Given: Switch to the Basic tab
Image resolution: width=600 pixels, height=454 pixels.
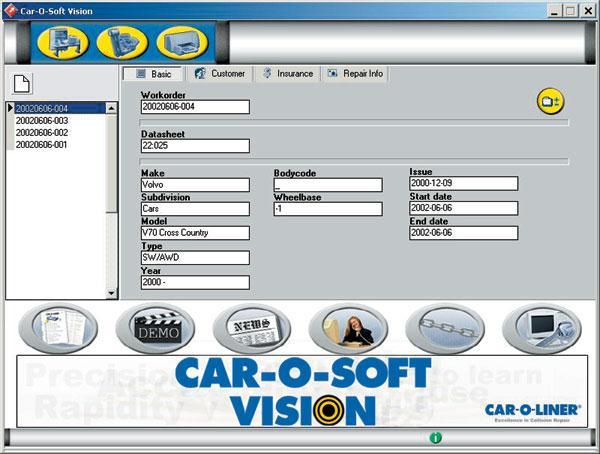Looking at the screenshot, I should coord(153,73).
